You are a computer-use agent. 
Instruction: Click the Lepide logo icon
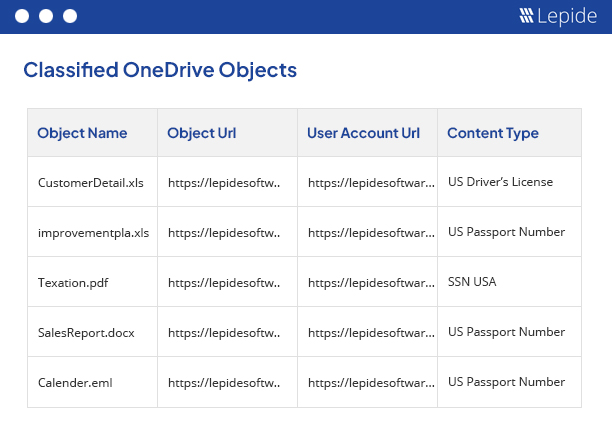click(x=526, y=16)
